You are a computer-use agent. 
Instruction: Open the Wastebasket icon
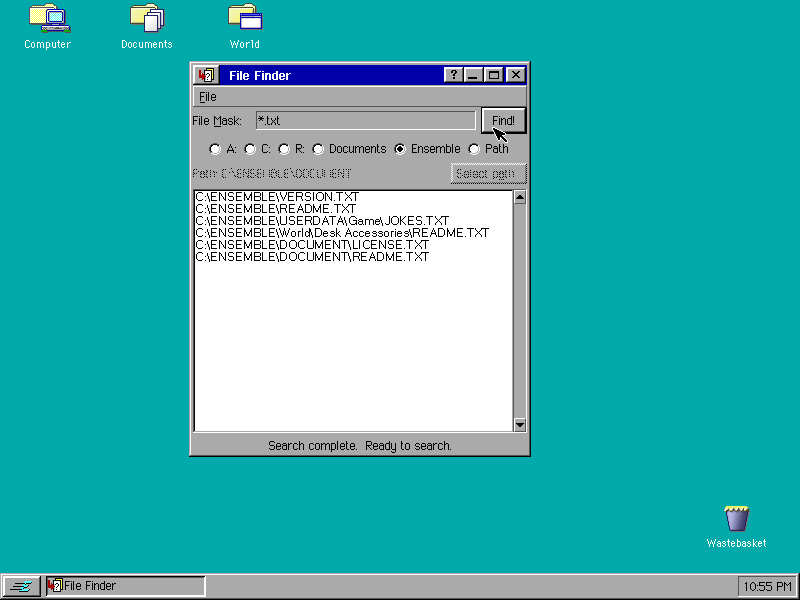tap(736, 527)
